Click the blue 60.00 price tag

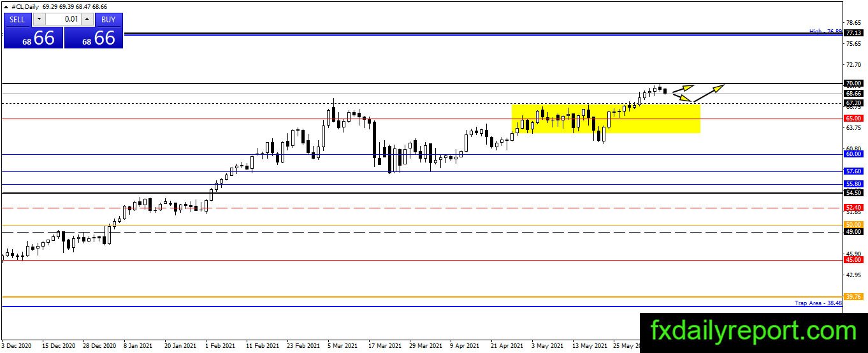coord(853,154)
